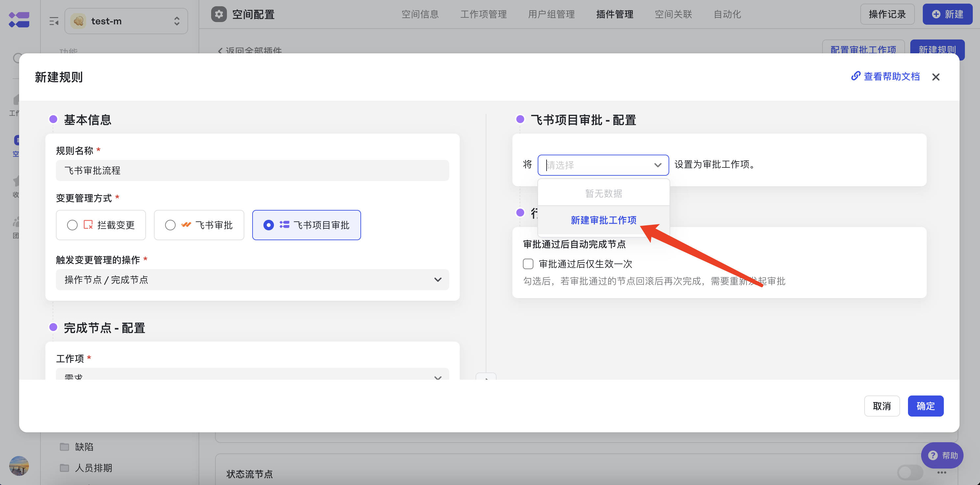Open the user avatar at the sidebar bottom
Screen dimensions: 980x485
(19, 466)
